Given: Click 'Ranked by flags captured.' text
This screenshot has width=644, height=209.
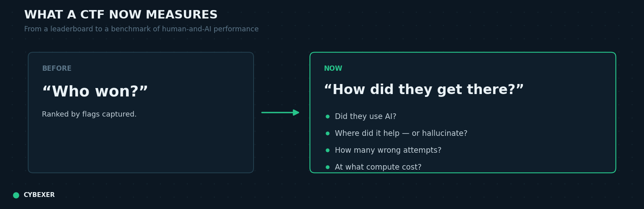Looking at the screenshot, I should (89, 115).
